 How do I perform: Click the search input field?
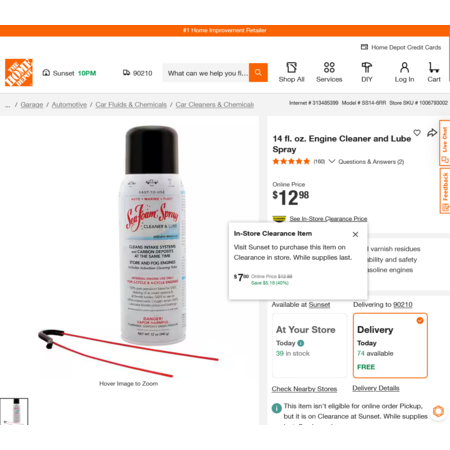206,73
